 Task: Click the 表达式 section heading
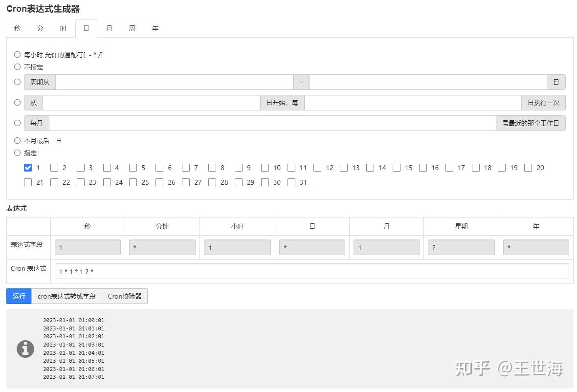pyautogui.click(x=17, y=209)
